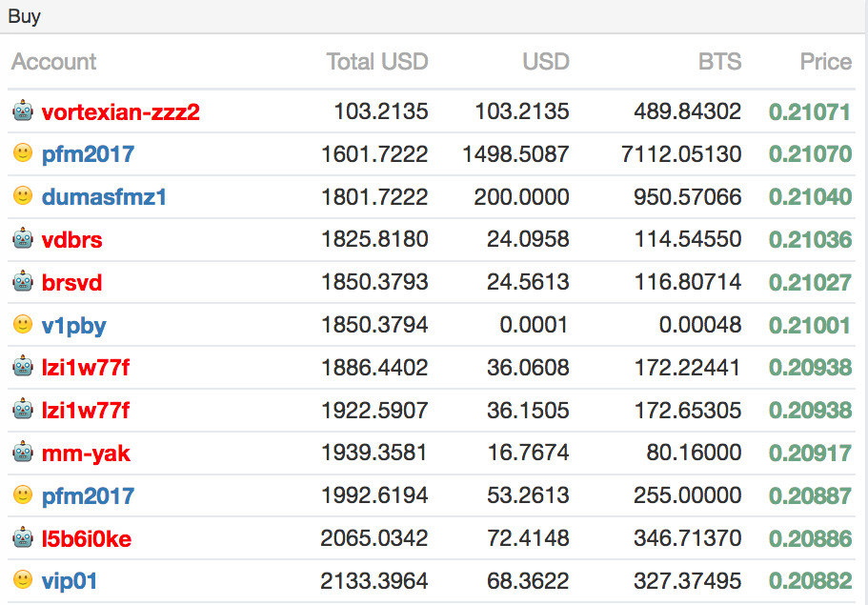Viewport: 868px width, 605px height.
Task: Open the brsvd account link
Action: [x=72, y=283]
